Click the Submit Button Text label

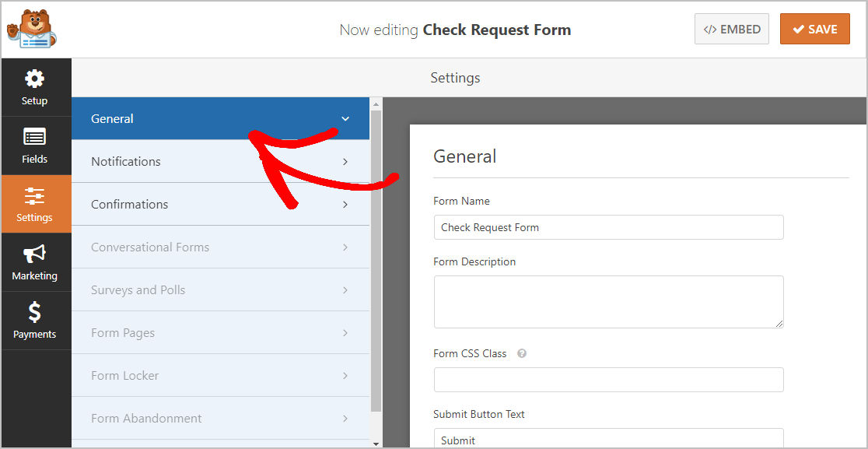[x=479, y=414]
